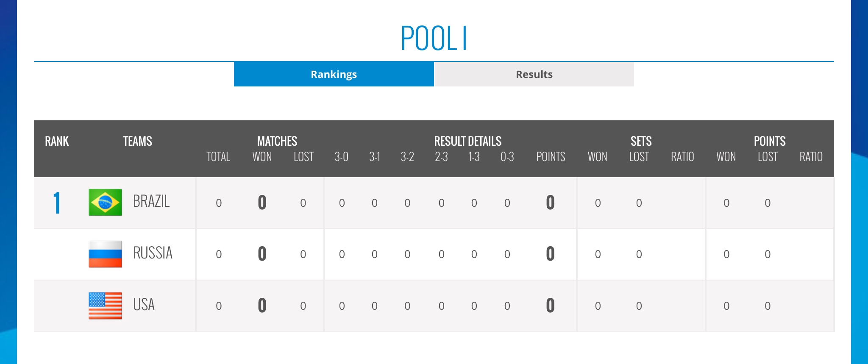
Task: Click the RANK column header
Action: 57,141
